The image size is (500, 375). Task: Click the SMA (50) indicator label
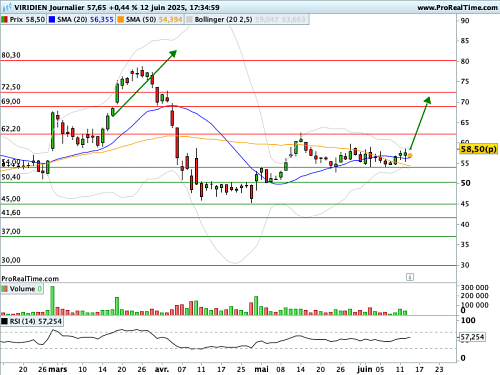click(141, 20)
